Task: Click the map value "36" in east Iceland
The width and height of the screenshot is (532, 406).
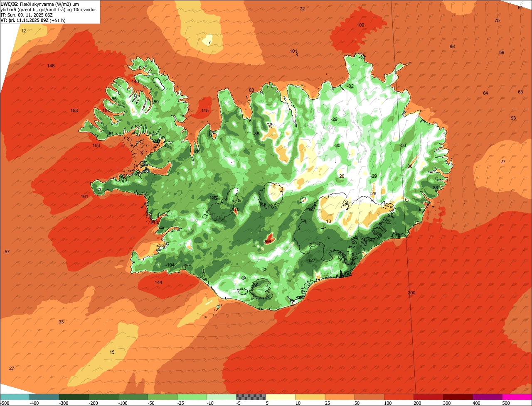Action: click(410, 166)
